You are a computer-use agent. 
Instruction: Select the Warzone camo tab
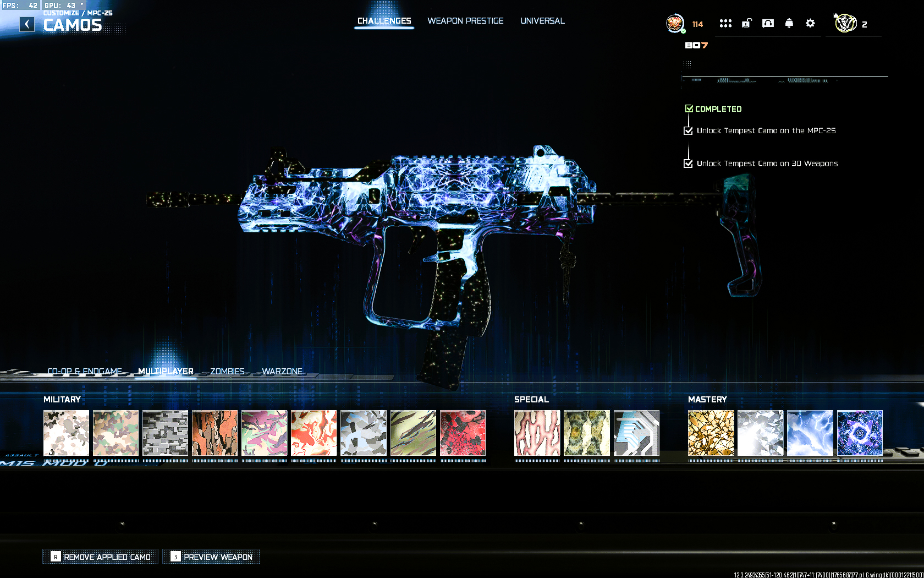282,372
